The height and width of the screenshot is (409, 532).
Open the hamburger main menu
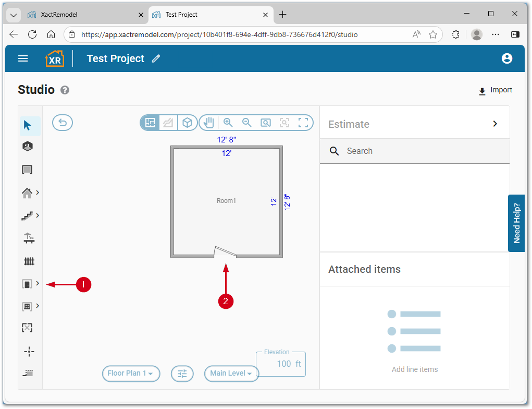coord(23,58)
